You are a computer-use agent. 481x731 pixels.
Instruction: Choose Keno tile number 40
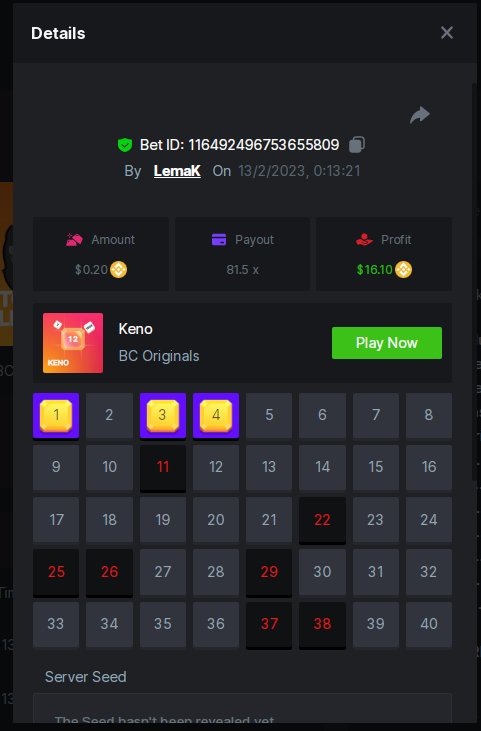[429, 624]
